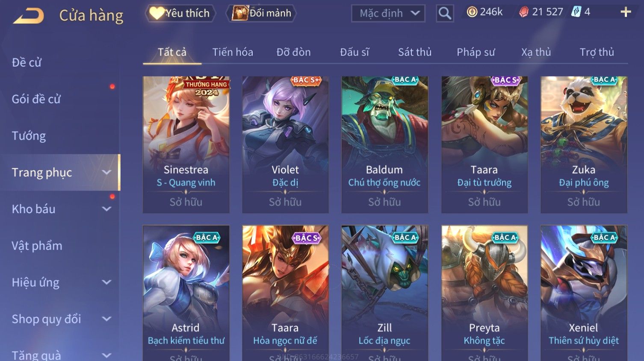Click the back arrow icon
This screenshot has width=644, height=361.
(x=28, y=16)
